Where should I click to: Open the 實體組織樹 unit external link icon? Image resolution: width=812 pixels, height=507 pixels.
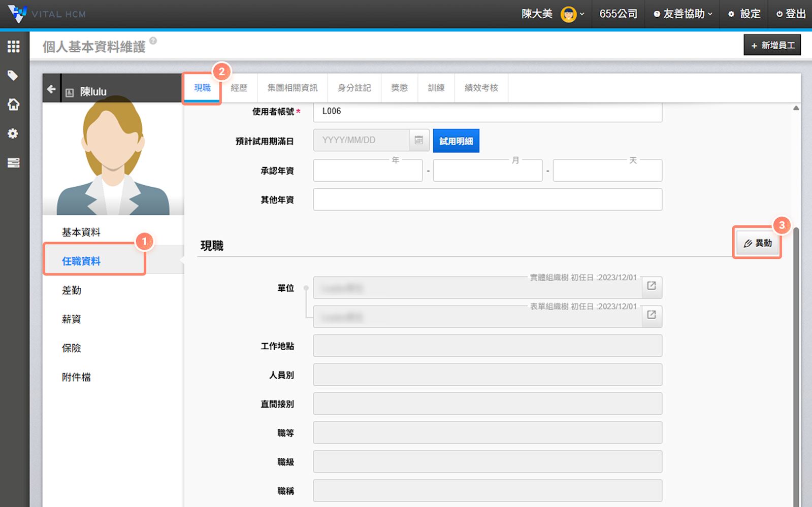(x=652, y=286)
